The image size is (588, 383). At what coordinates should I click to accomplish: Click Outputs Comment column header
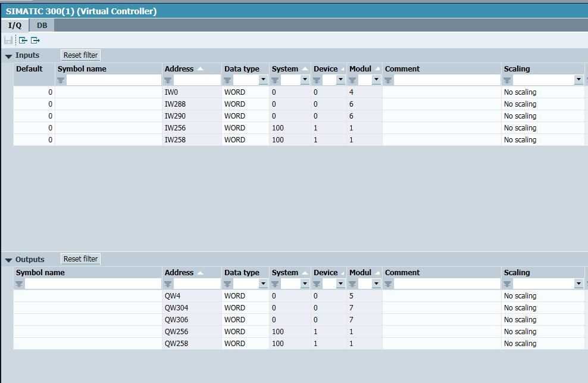click(442, 273)
